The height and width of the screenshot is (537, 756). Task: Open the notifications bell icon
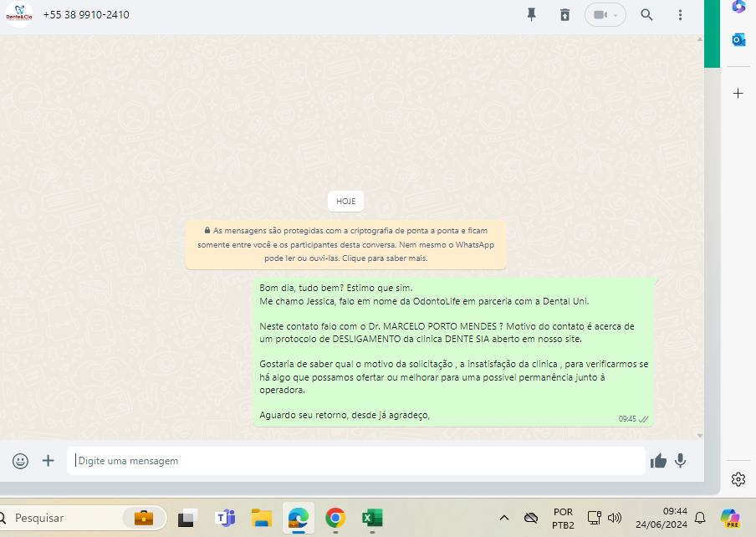(x=700, y=519)
